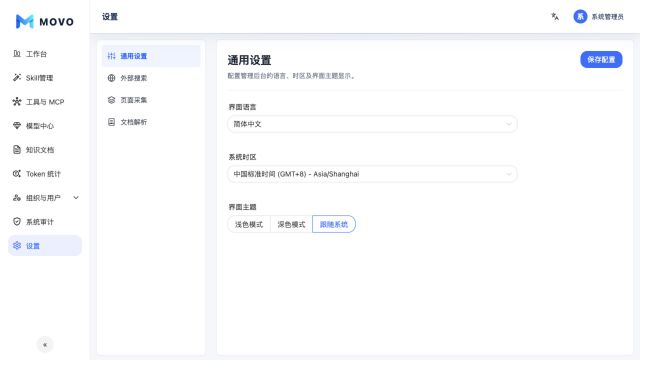The image size is (658, 378).
Task: Click the 通用设置 page heading
Action: click(x=249, y=60)
